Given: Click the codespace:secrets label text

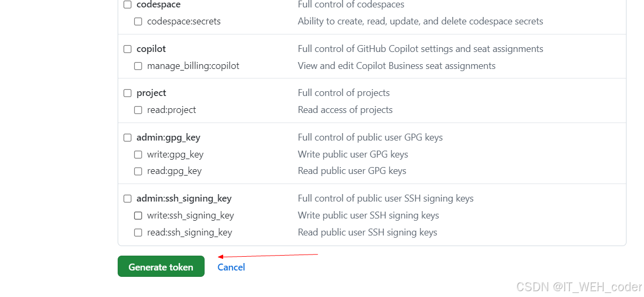Looking at the screenshot, I should (184, 22).
